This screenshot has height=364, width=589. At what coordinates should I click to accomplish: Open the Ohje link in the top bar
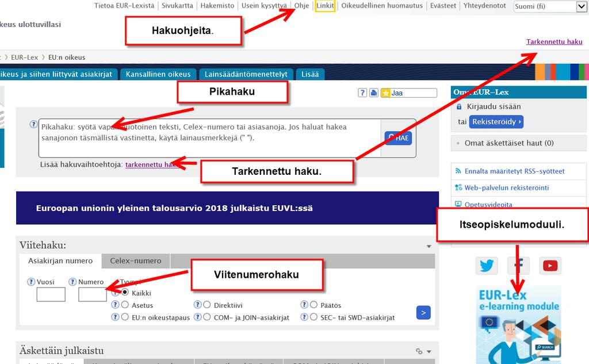(301, 6)
